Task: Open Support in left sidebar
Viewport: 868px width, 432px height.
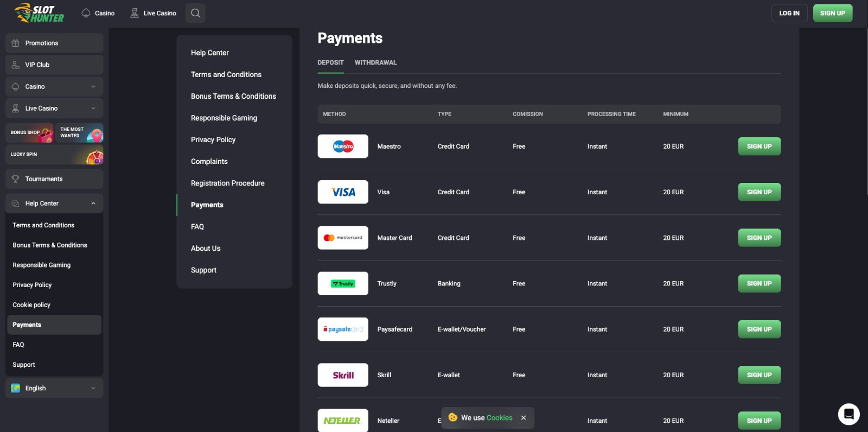Action: (24, 365)
